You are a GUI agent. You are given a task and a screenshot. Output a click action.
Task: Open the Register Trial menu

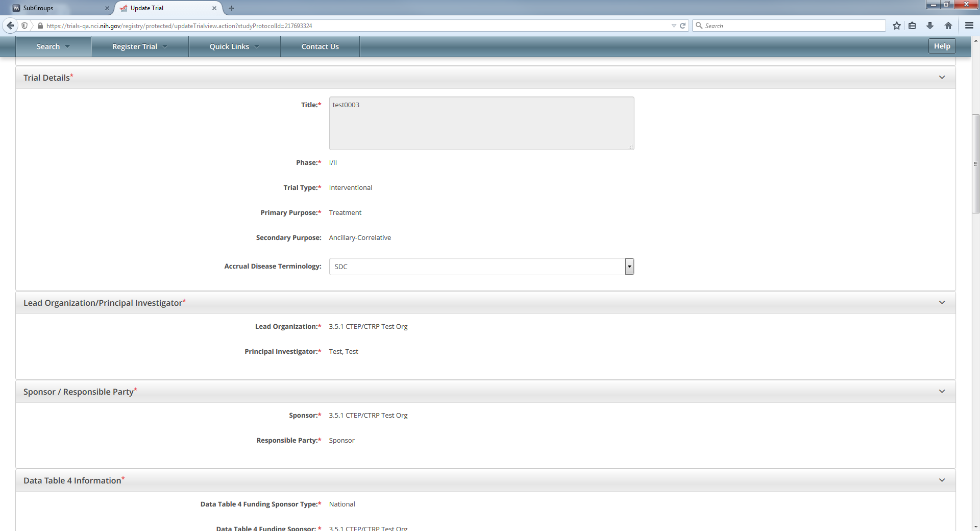tap(139, 46)
